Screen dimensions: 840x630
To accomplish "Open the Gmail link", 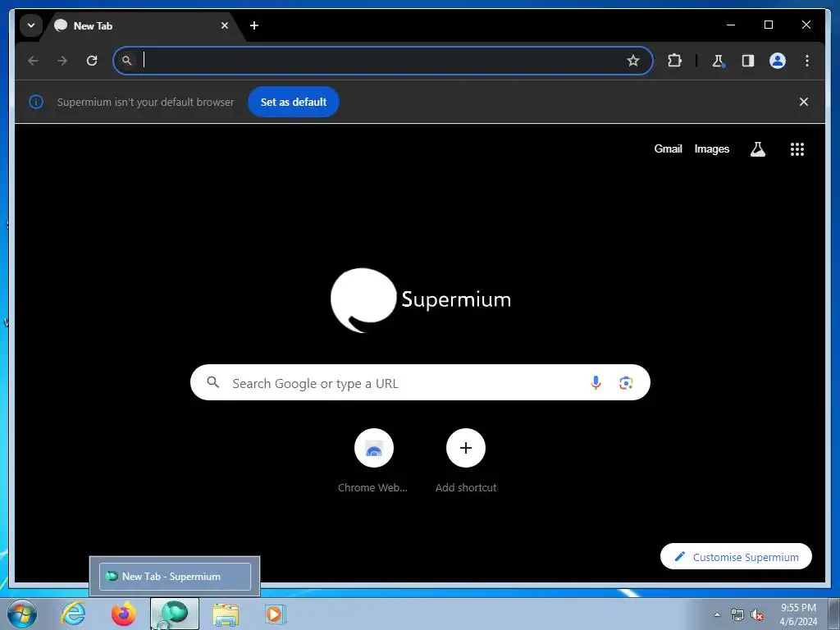I will pyautogui.click(x=668, y=149).
